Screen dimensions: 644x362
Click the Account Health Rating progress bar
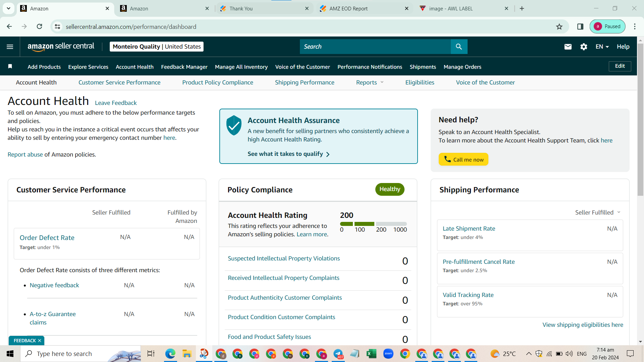coord(373,224)
